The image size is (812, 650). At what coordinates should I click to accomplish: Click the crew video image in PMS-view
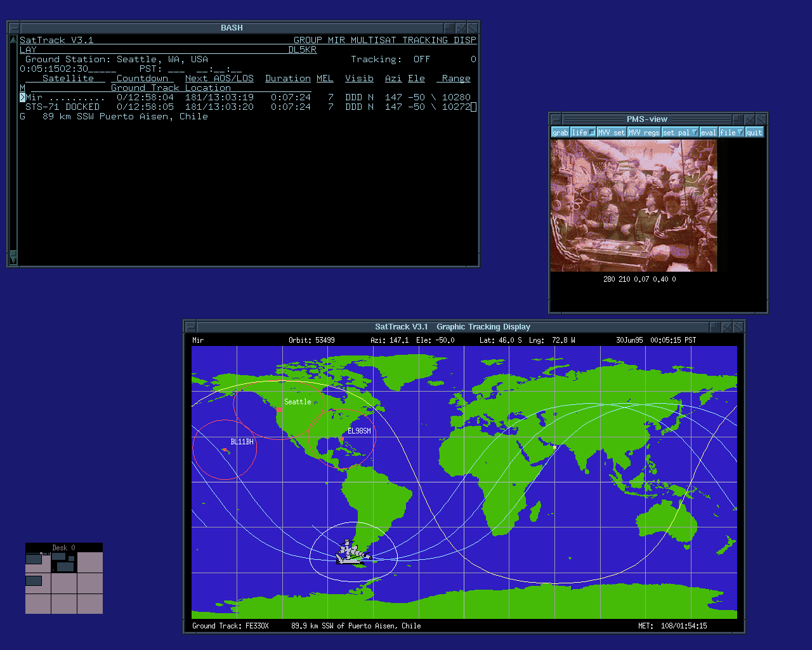tap(633, 206)
